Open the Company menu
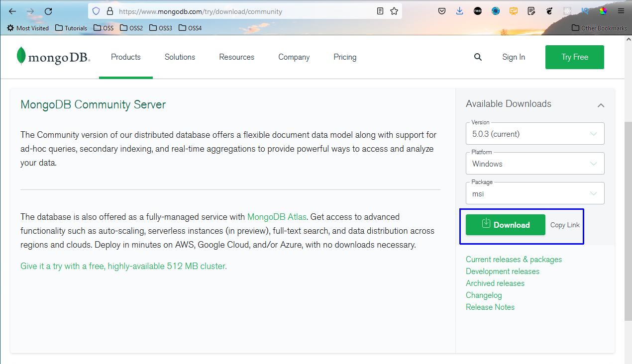Image resolution: width=632 pixels, height=364 pixels. click(x=294, y=57)
